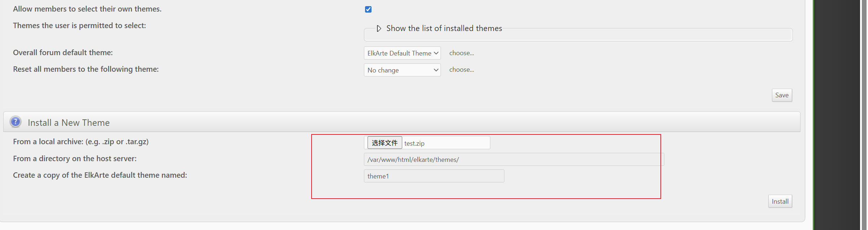Click the dark scrollbar area at right
The image size is (868, 230).
point(837,115)
